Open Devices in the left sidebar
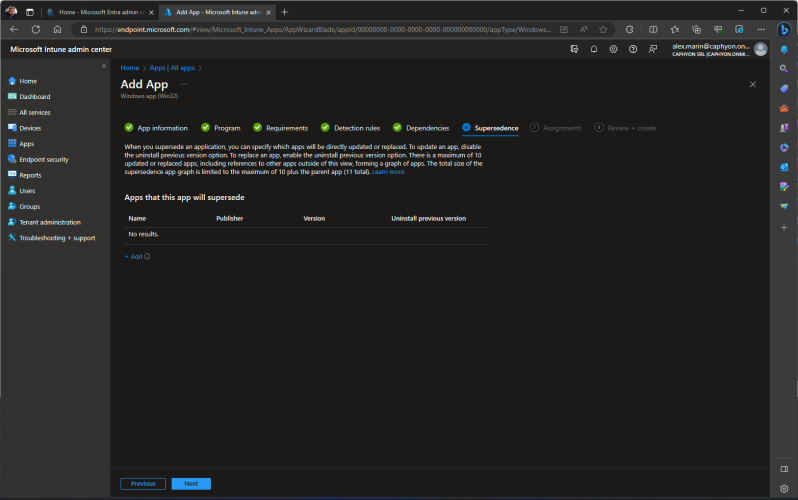This screenshot has width=798, height=500. pyautogui.click(x=30, y=128)
